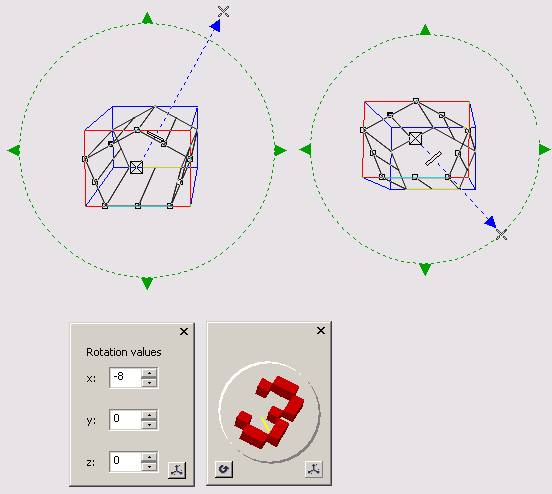
Task: Click the x rotation value field
Action: 125,378
